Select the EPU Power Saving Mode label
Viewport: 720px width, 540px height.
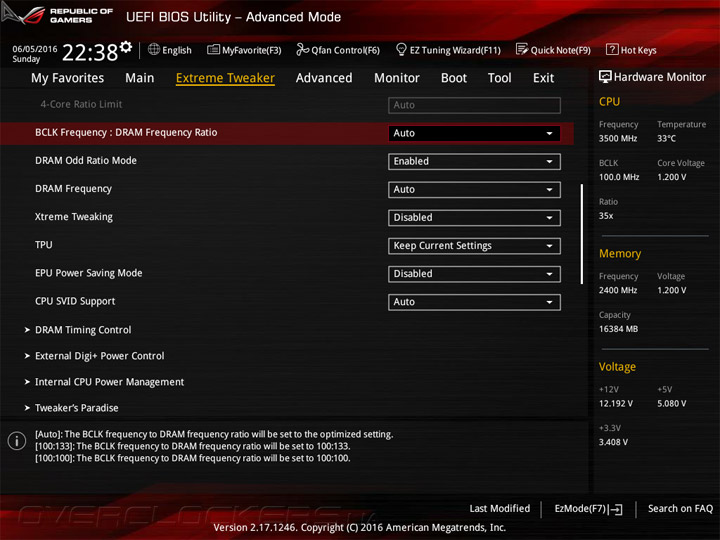pos(89,273)
